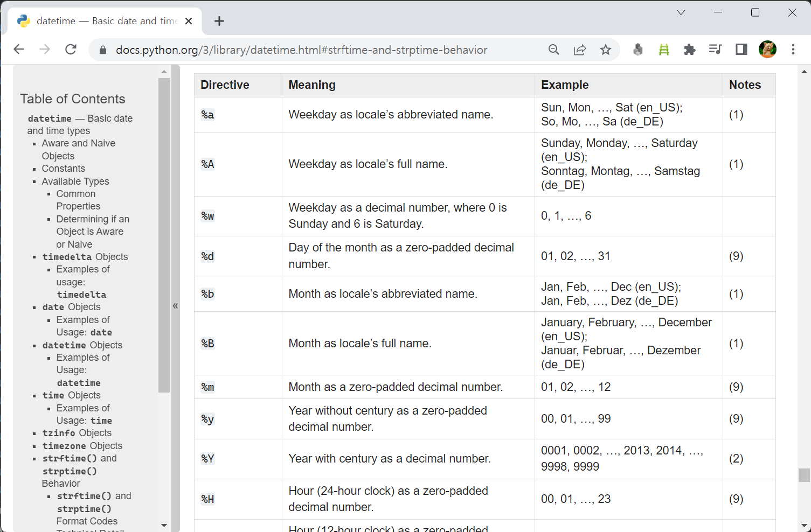Click the 'Table of Contents' heading
The image size is (811, 532).
click(73, 99)
